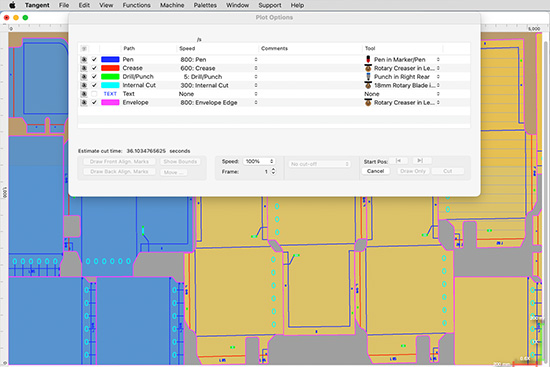This screenshot has width=550, height=367.
Task: Open the Palettes menu
Action: pyautogui.click(x=205, y=5)
